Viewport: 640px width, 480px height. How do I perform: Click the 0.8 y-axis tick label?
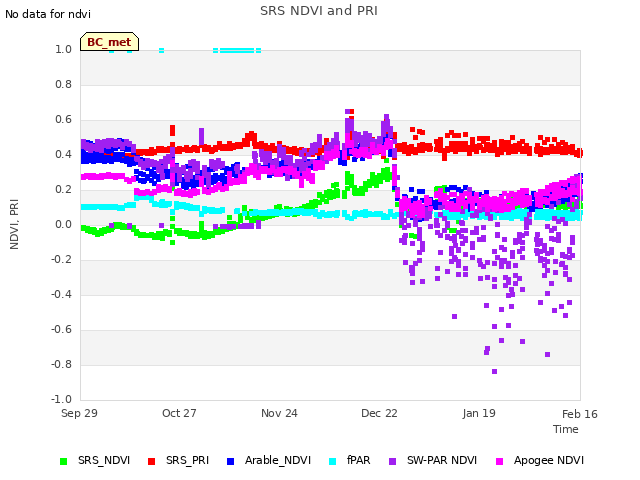[63, 84]
